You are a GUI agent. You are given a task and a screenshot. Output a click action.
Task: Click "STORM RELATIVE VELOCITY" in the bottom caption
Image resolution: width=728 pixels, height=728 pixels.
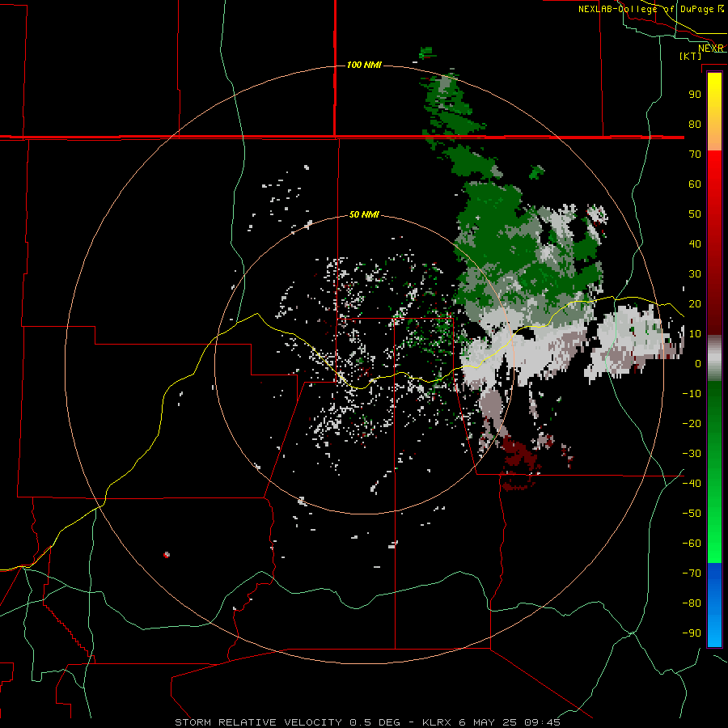[258, 722]
